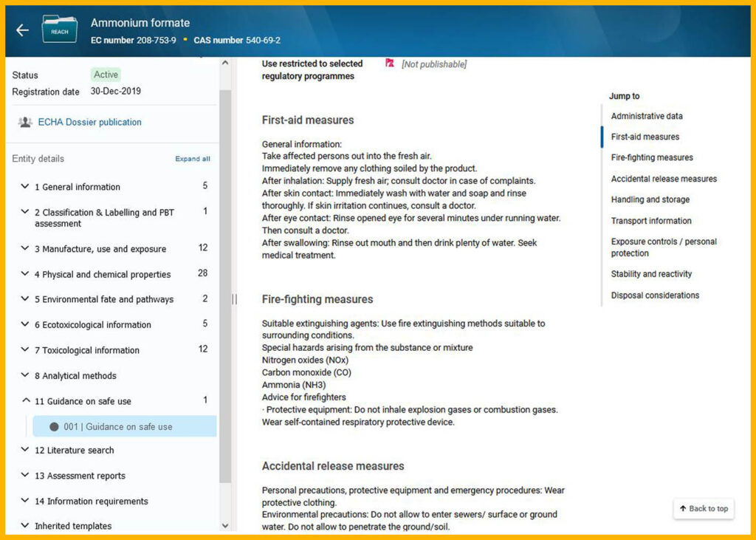Jump to Accidental release measures

[x=664, y=179]
